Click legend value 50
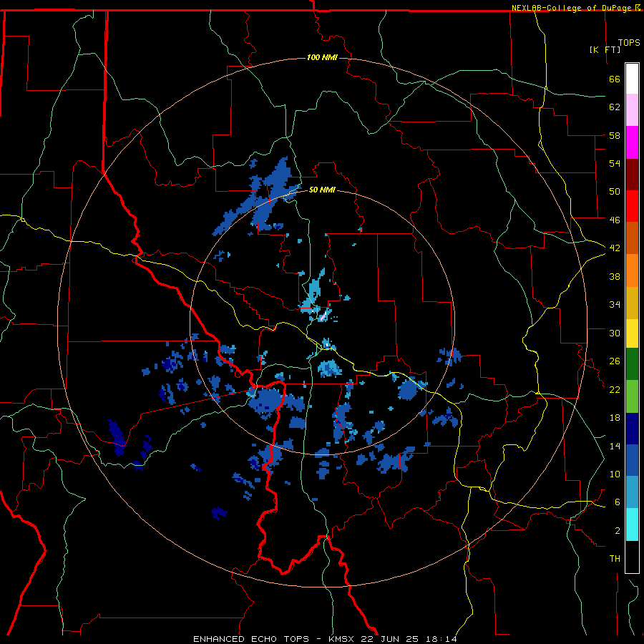Screen dimensions: 644x644 point(615,191)
